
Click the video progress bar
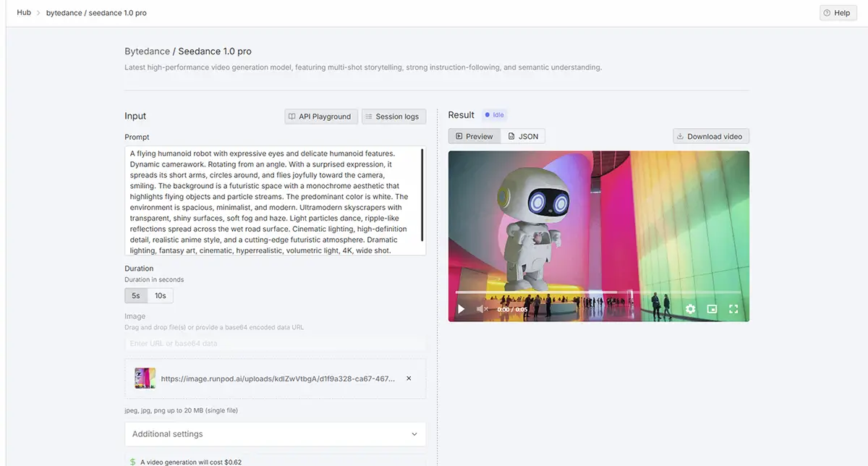(598, 293)
